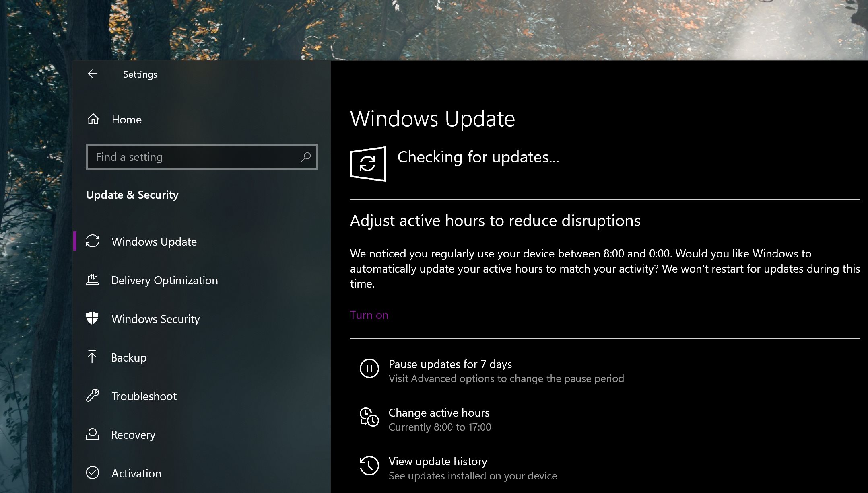Viewport: 868px width, 493px height.
Task: Click the Recovery icon in sidebar
Action: 93,434
